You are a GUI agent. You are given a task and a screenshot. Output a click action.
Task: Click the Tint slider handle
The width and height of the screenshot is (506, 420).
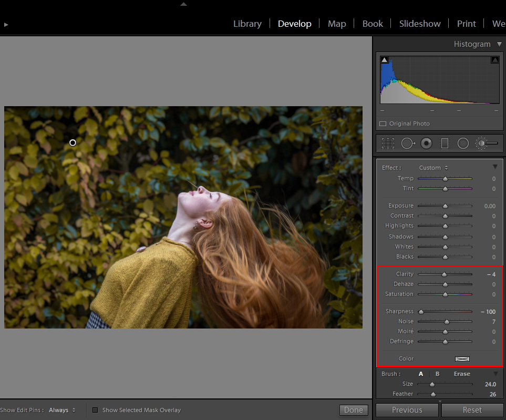(446, 189)
